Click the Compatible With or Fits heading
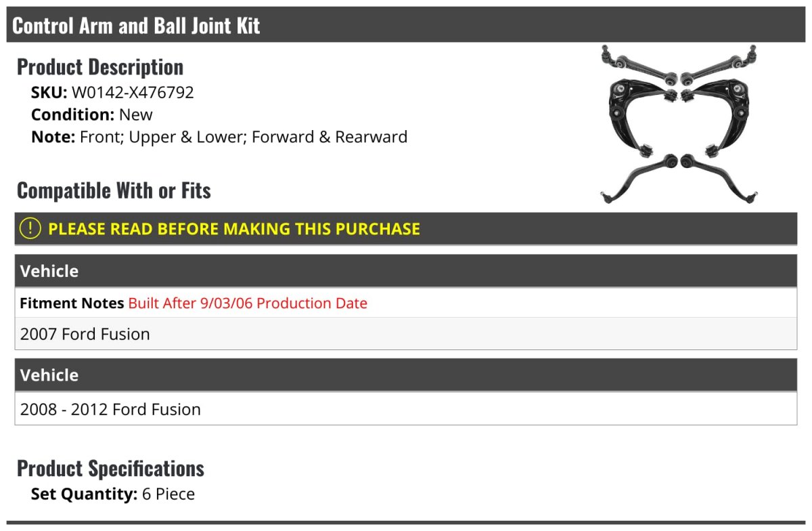812x531 pixels. pos(114,190)
